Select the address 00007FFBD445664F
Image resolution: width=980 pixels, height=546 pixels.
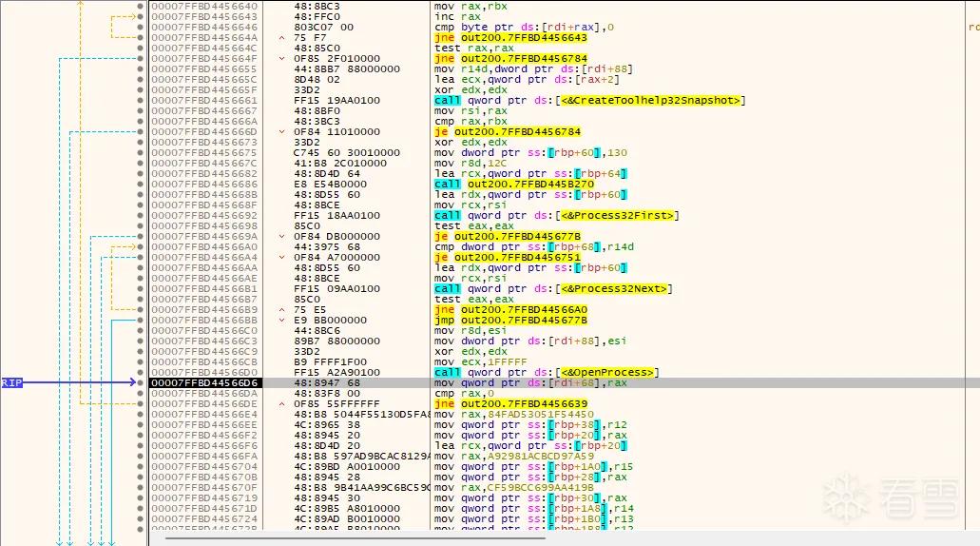point(204,58)
